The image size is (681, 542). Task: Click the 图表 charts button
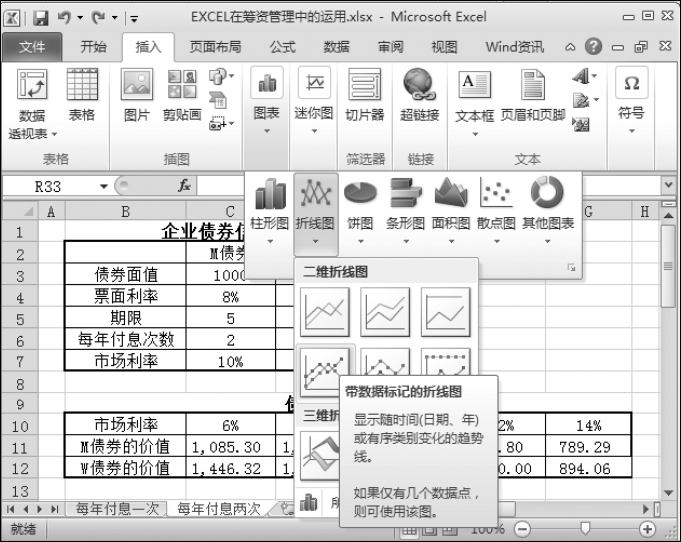click(267, 101)
